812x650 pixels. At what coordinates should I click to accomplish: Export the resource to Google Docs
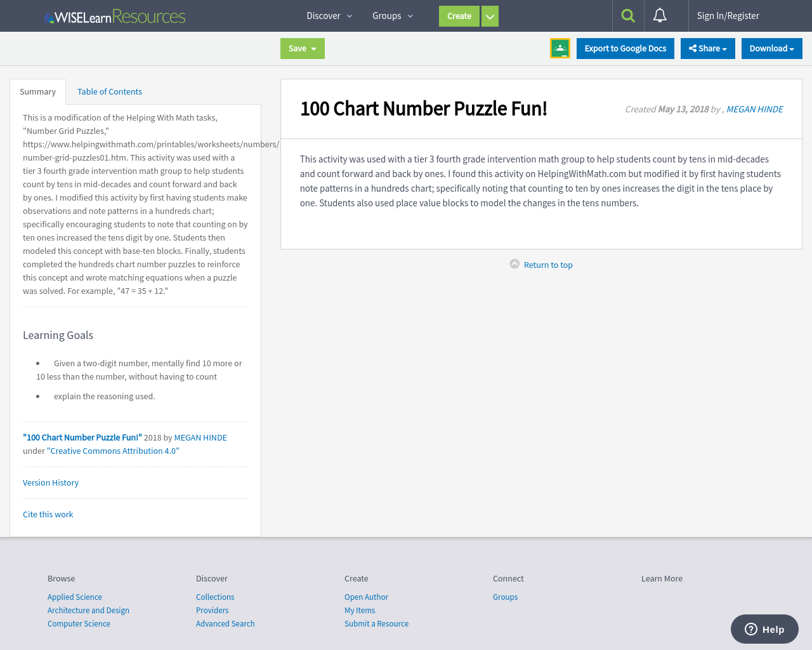[625, 48]
